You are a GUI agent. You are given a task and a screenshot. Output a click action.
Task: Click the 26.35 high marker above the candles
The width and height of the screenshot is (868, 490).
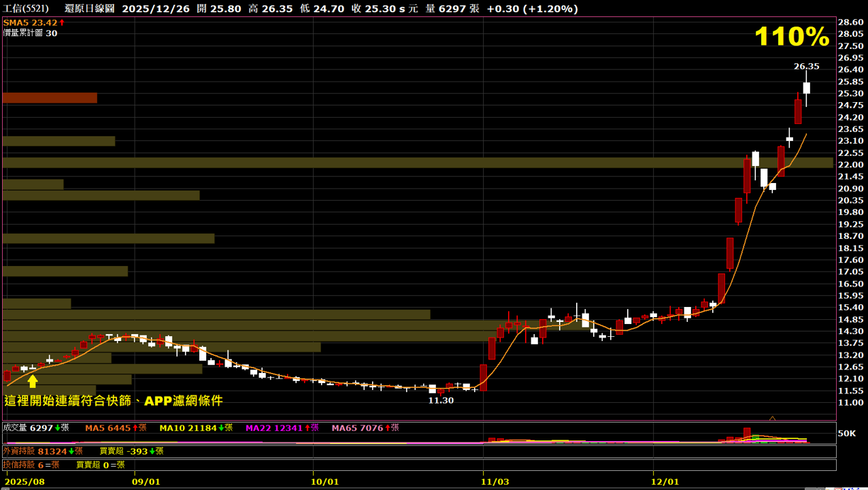tap(806, 67)
